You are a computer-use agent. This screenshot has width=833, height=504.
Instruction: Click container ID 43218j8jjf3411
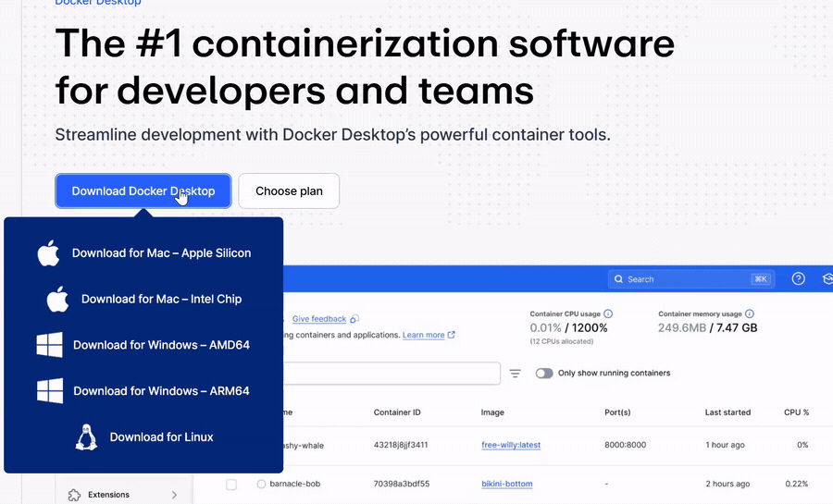[x=401, y=445]
